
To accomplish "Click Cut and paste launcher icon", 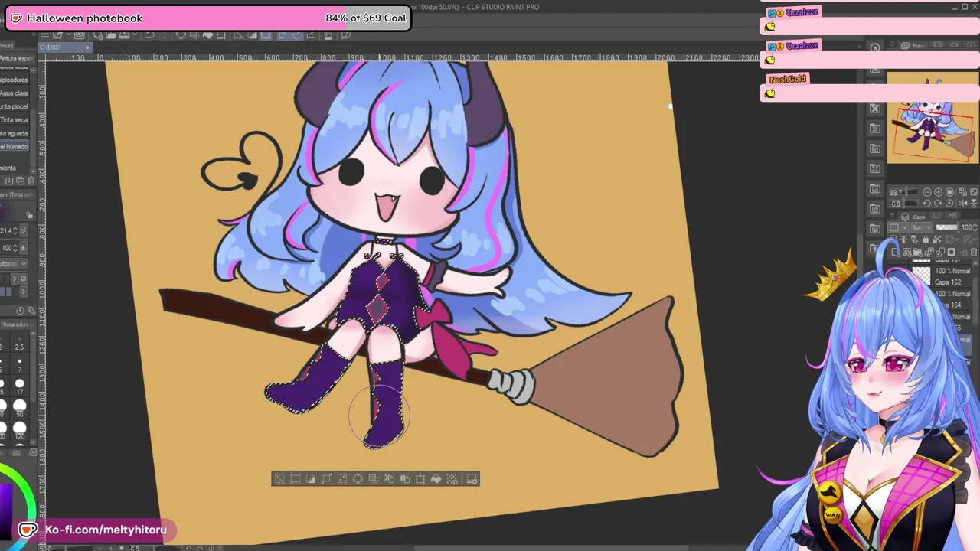I will [x=389, y=479].
